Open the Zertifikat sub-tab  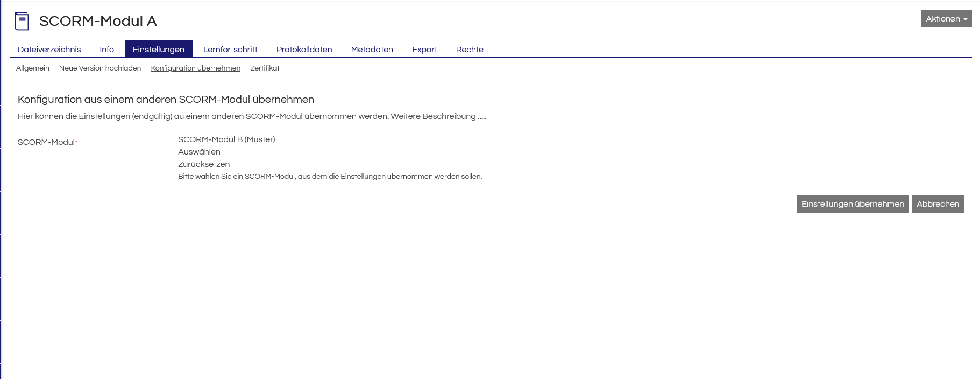(265, 68)
